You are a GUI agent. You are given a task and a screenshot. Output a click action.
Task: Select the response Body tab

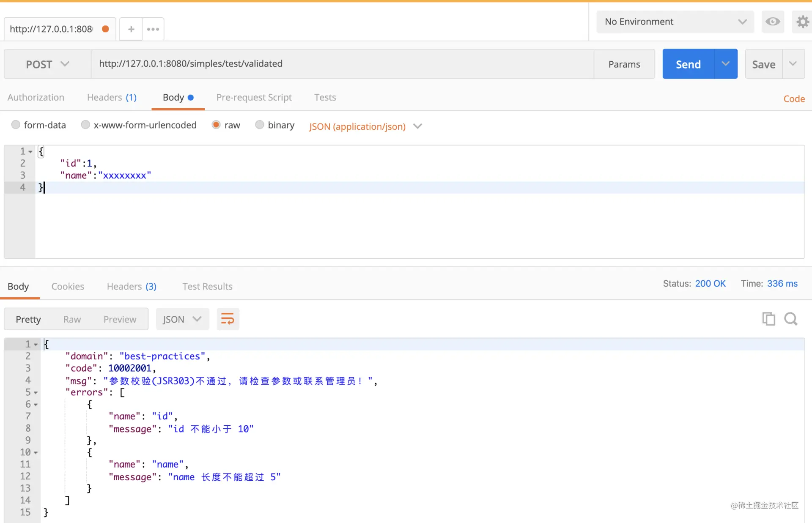pyautogui.click(x=18, y=286)
